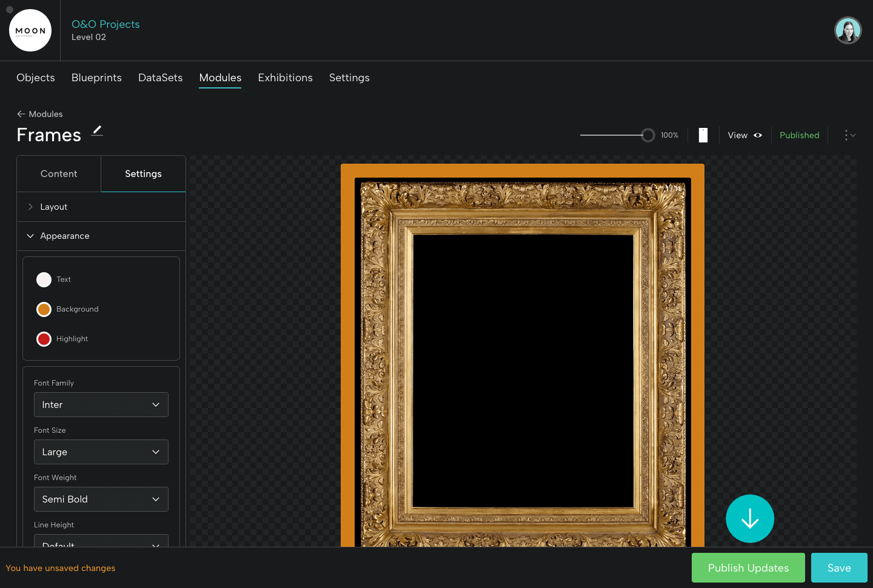Expand the Layout section
The width and height of the screenshot is (873, 588).
[x=53, y=207]
